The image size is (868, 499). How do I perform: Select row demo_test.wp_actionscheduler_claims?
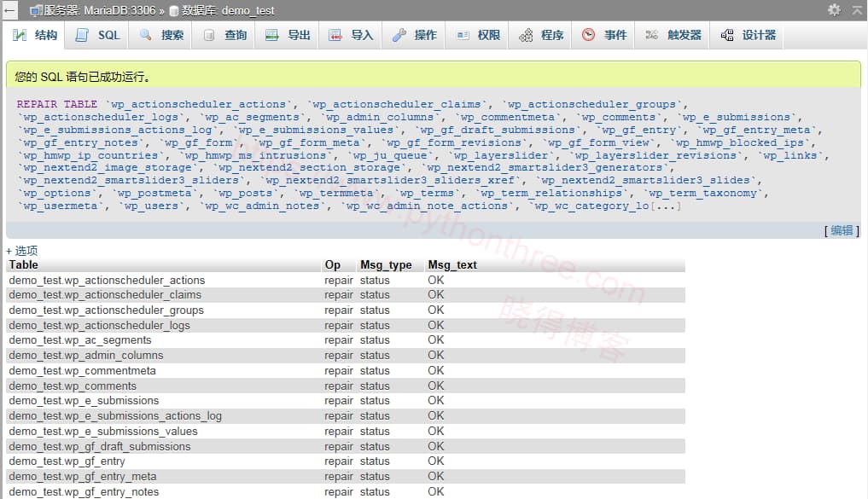coord(346,295)
